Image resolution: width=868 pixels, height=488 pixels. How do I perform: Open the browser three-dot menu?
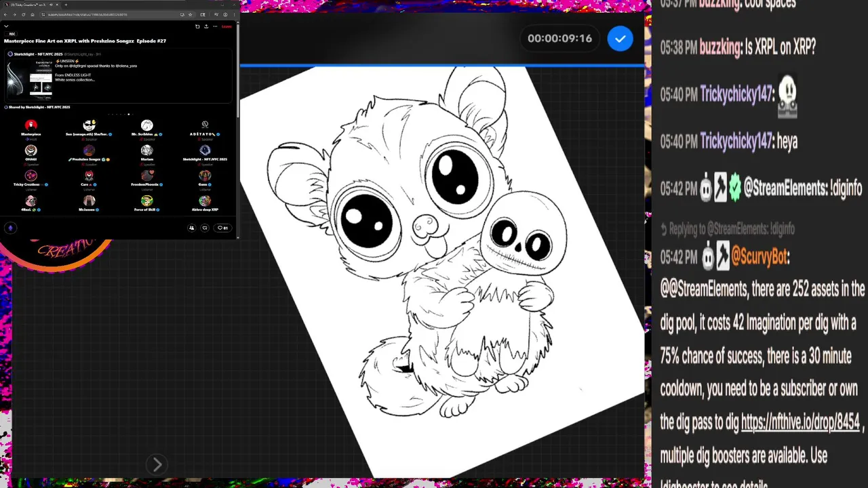click(x=235, y=14)
